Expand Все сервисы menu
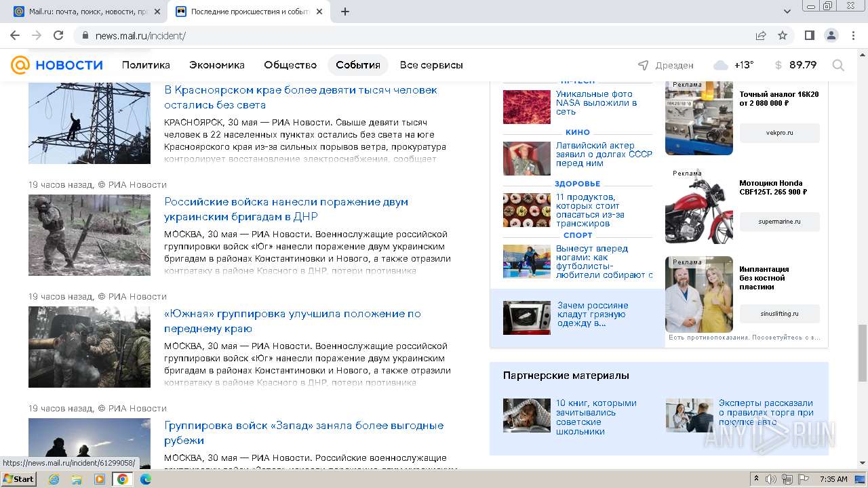The height and width of the screenshot is (488, 868). 431,65
